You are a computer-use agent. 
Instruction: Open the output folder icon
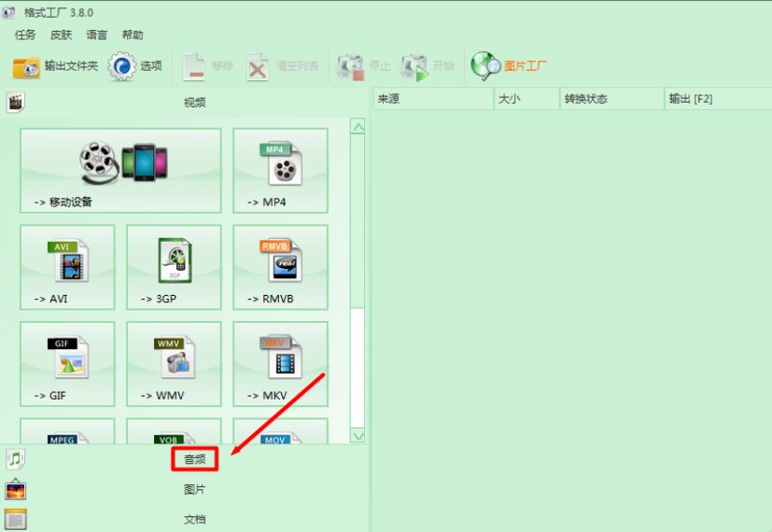pyautogui.click(x=26, y=67)
